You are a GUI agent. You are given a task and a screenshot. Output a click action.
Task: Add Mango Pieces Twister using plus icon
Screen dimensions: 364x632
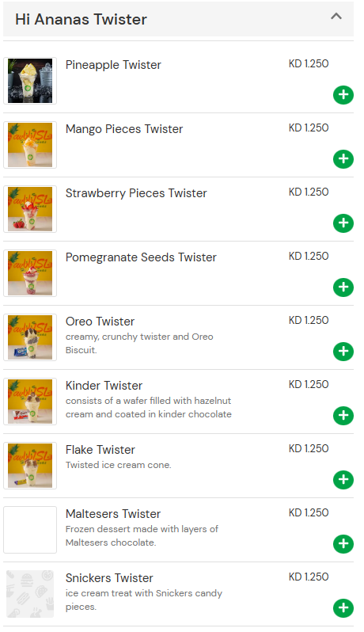(343, 159)
